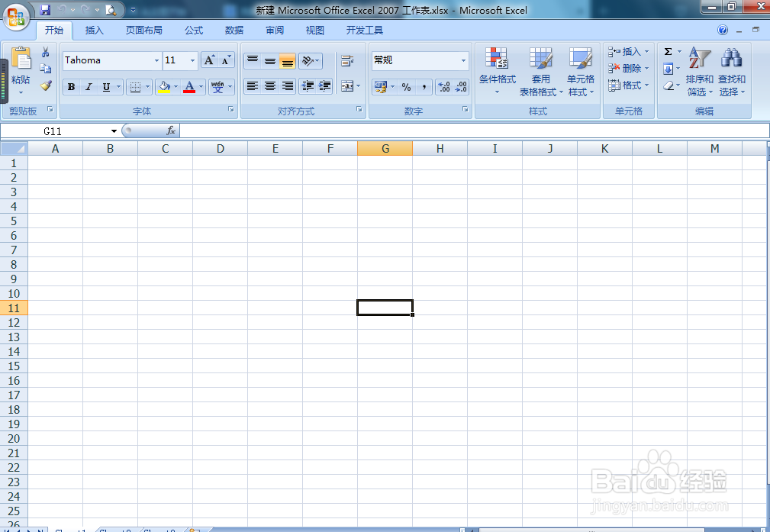Customize Quick Access Toolbar dropdown
Screen dimensions: 770x532
133,10
